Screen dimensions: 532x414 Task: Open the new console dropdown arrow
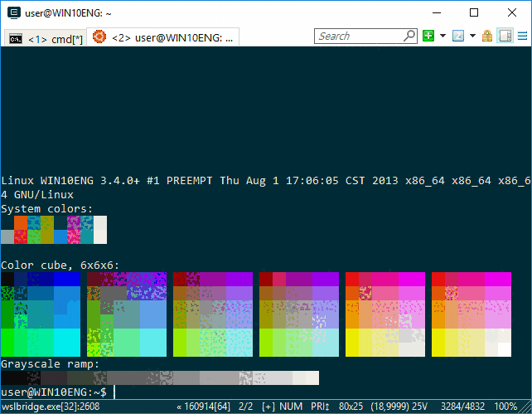[443, 36]
